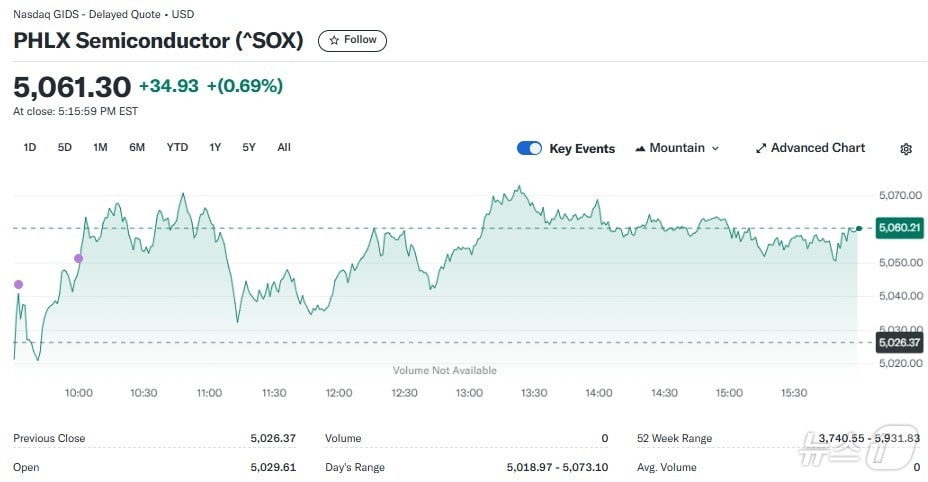This screenshot has height=482, width=928.
Task: Click the 5,040.00 price axis label
Action: 900,296
